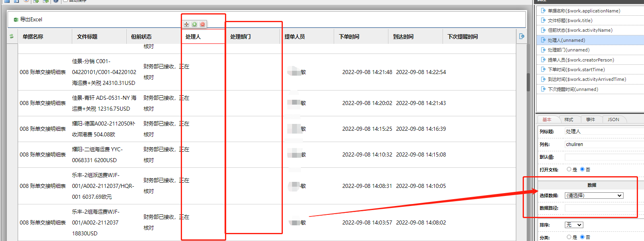
Task: Click the cell 2022-09-08 14:03:57
Action: point(367,222)
